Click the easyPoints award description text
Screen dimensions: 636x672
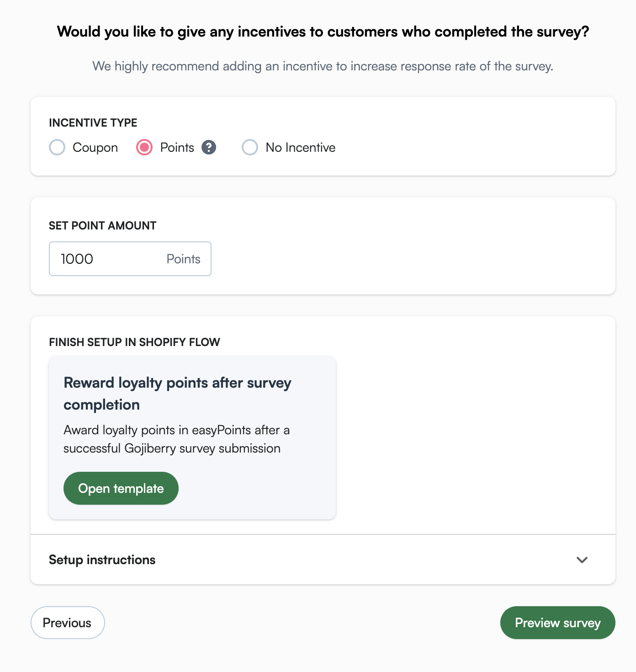177,439
